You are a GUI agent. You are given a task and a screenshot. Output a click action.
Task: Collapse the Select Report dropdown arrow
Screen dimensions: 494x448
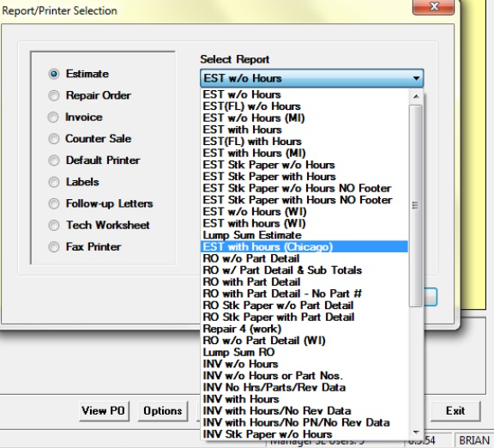416,78
